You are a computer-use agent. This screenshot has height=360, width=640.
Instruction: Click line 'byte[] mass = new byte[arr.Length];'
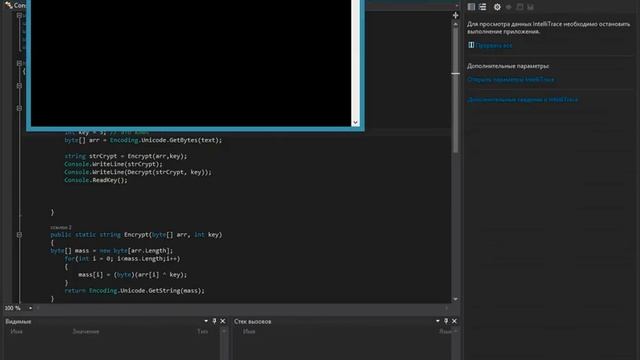coord(111,251)
